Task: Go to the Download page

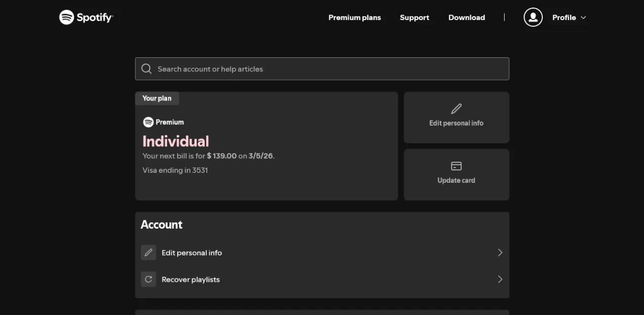Action: pos(467,18)
